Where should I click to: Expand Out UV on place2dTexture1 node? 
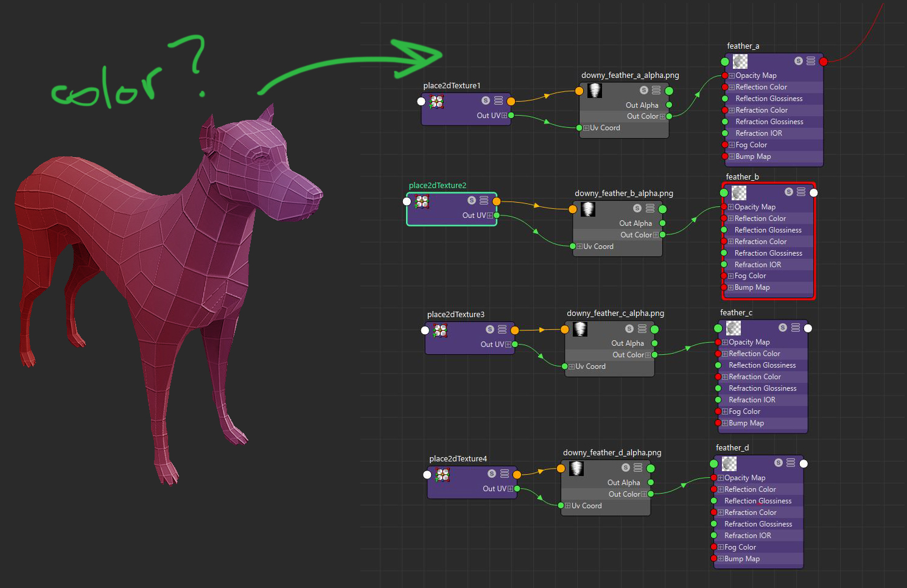point(504,116)
